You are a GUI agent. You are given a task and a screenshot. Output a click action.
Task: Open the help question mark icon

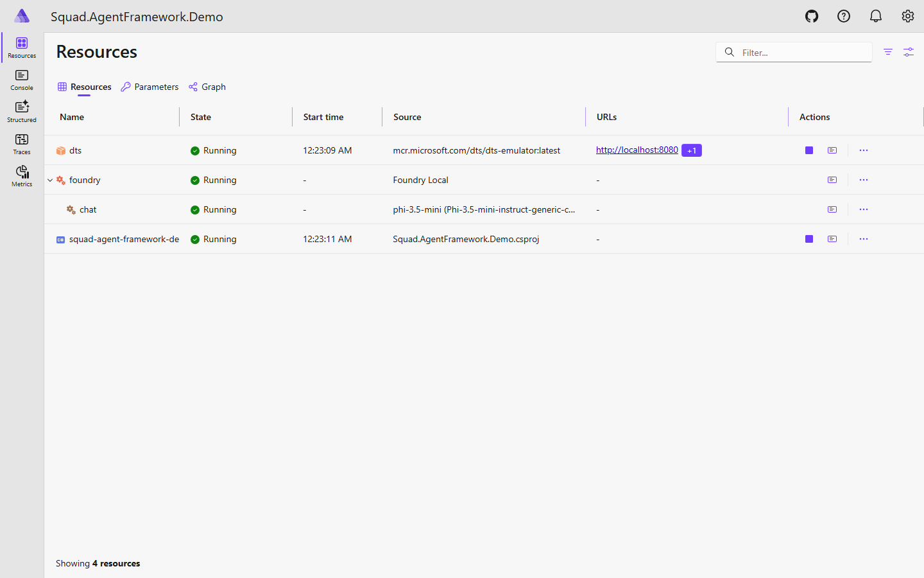pos(844,16)
